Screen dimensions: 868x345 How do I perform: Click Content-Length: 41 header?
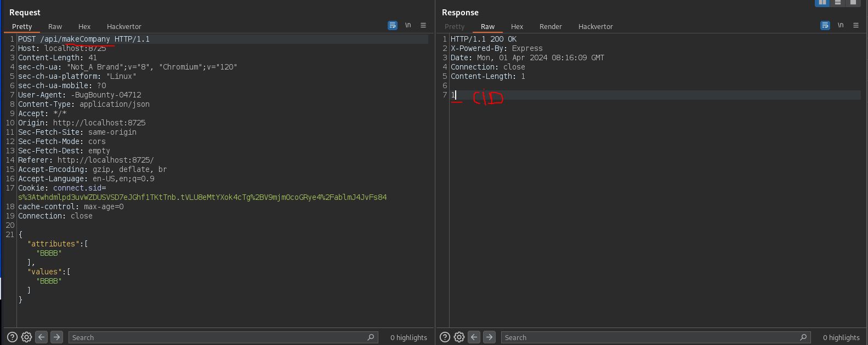click(x=58, y=58)
